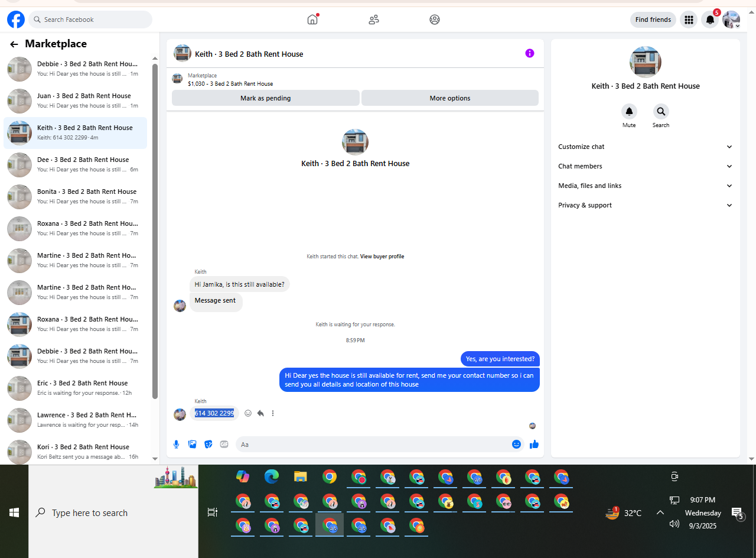Click the Facebook logo
Viewport: 756px width, 558px height.
[16, 20]
